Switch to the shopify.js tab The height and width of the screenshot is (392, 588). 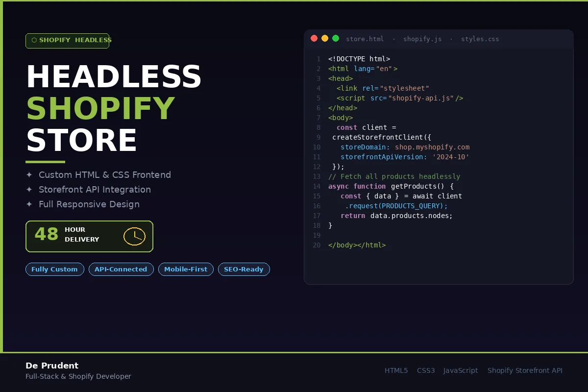coord(422,39)
